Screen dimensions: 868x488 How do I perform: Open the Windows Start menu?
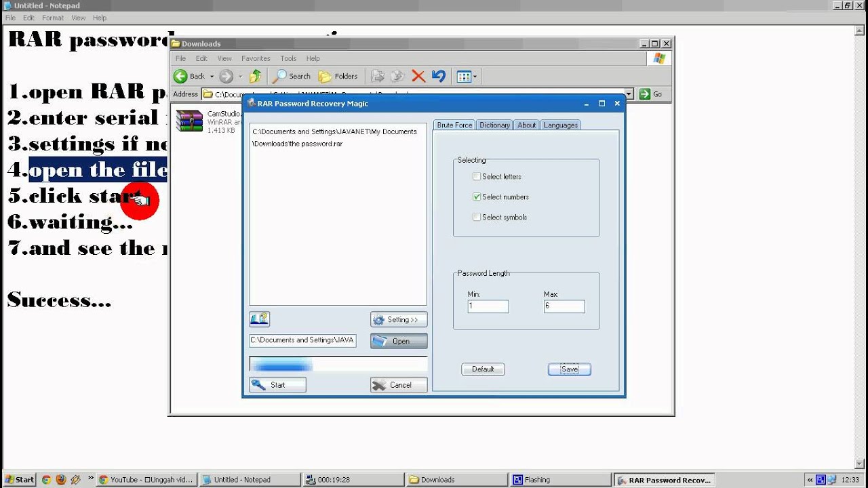point(18,479)
